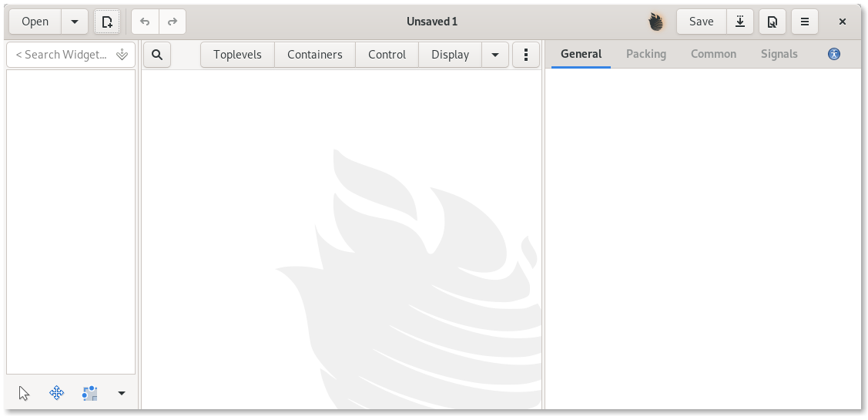Expand the pointer mode options arrow
The image size is (868, 420).
tap(122, 394)
